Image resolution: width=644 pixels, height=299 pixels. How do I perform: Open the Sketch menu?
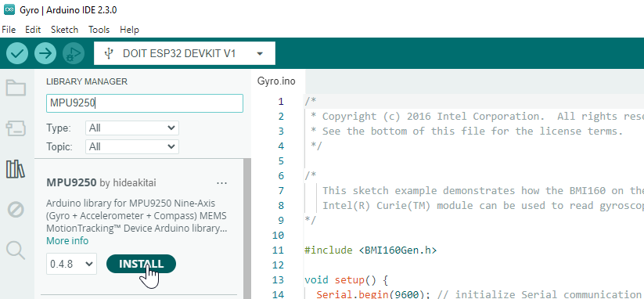click(64, 30)
